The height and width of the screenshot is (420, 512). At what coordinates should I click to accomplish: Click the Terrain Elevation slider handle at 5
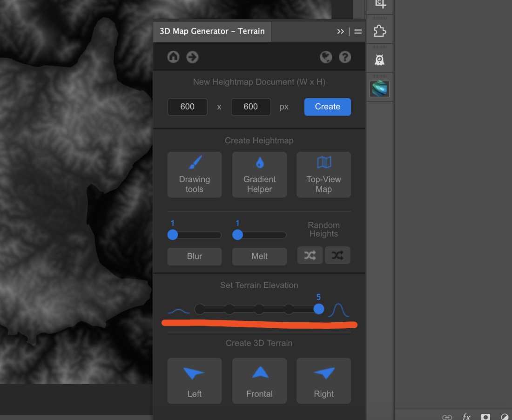tap(319, 309)
